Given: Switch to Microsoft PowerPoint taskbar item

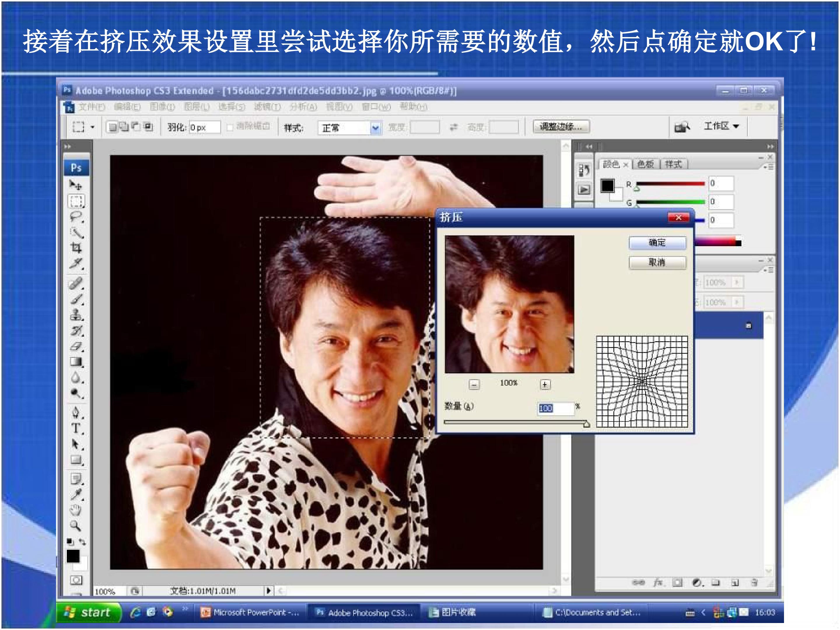Looking at the screenshot, I should [251, 612].
